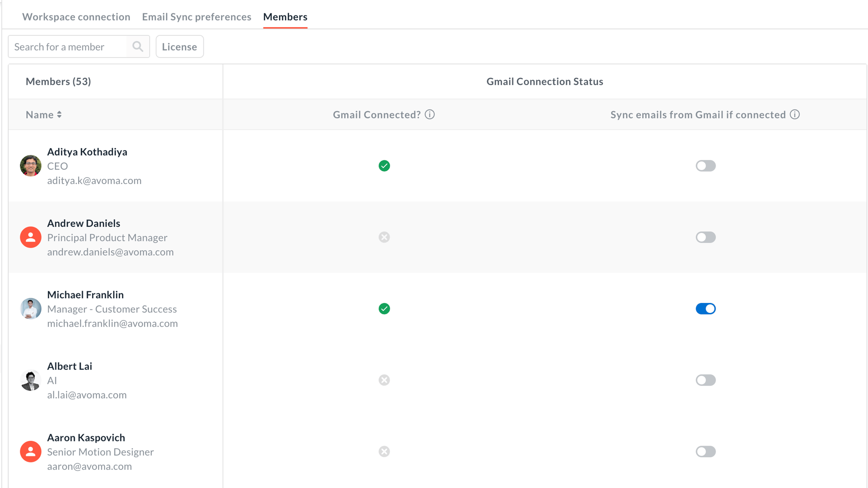
Task: Click the search magnifier icon
Action: tap(138, 46)
